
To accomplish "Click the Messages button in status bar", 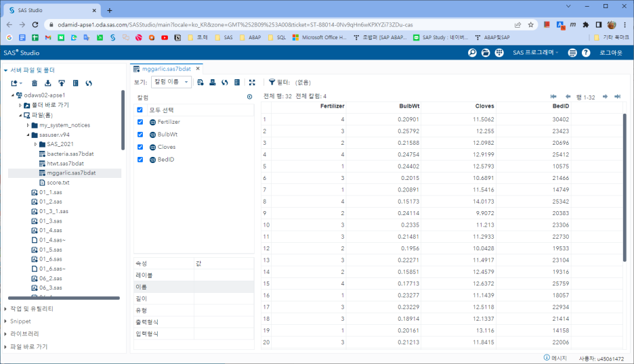I will pyautogui.click(x=555, y=358).
